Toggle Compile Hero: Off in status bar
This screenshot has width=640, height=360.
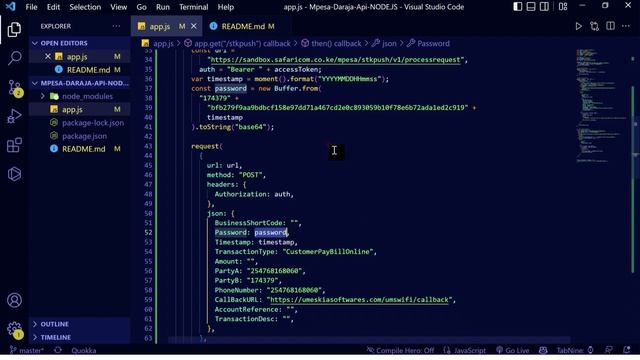400,350
